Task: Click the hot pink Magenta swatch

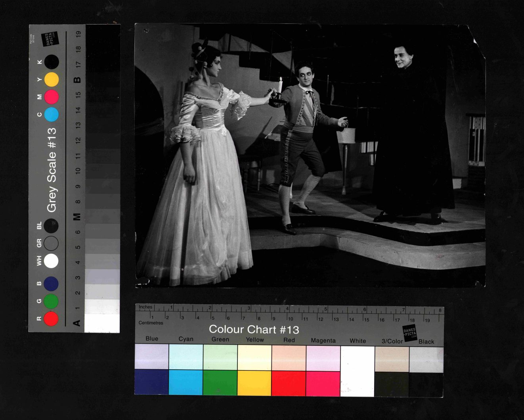Action: tap(323, 382)
